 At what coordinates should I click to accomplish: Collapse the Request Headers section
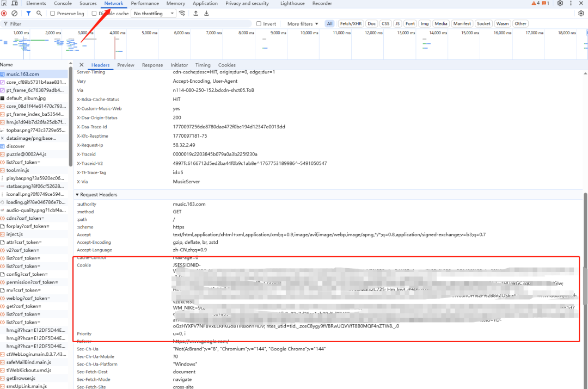tap(77, 195)
